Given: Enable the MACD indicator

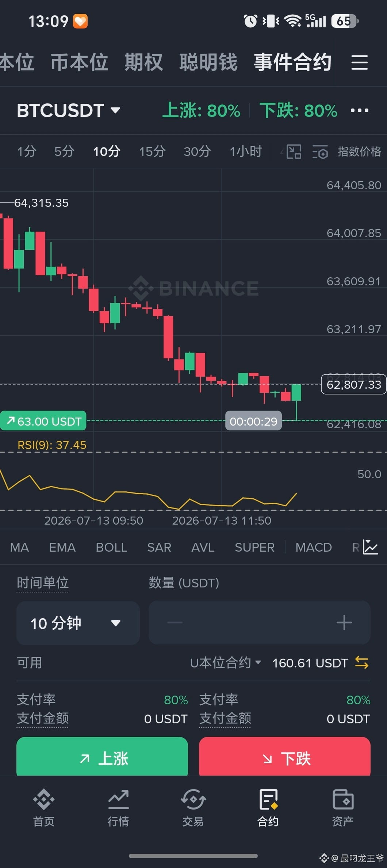Looking at the screenshot, I should coord(314,547).
